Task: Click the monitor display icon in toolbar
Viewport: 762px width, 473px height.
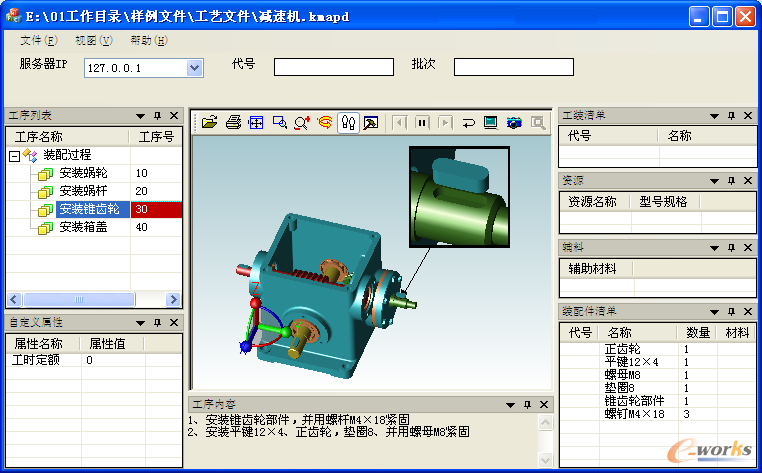Action: [490, 123]
